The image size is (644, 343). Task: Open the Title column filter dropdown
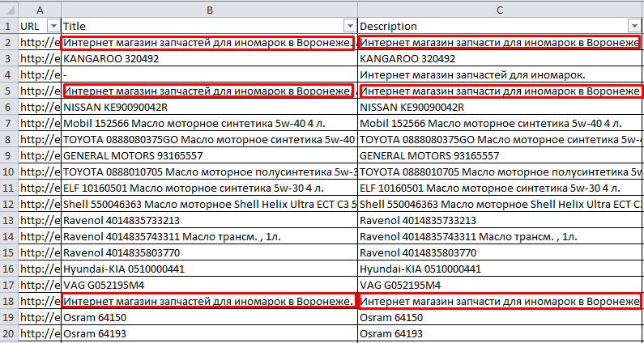tap(349, 26)
